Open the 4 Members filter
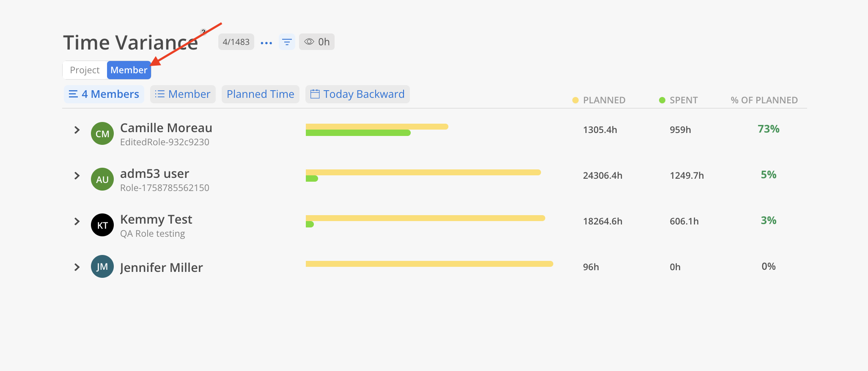This screenshot has height=371, width=868. (x=104, y=94)
